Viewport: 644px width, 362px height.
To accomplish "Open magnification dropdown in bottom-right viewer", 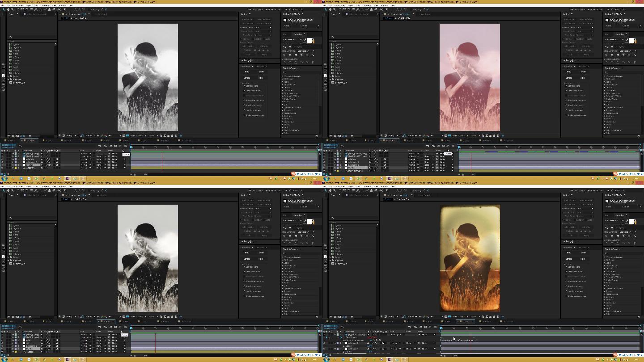I will click(x=392, y=316).
